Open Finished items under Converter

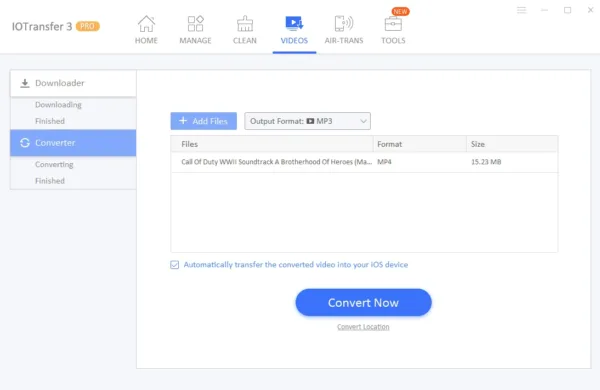pos(50,181)
